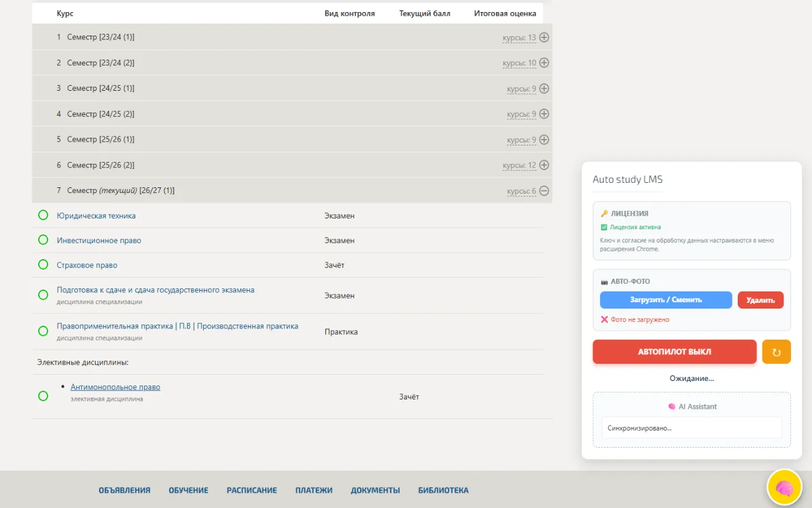The image size is (812, 508).
Task: Toggle the АВТОПИЛОТ ВЫКЛ button
Action: 674,352
